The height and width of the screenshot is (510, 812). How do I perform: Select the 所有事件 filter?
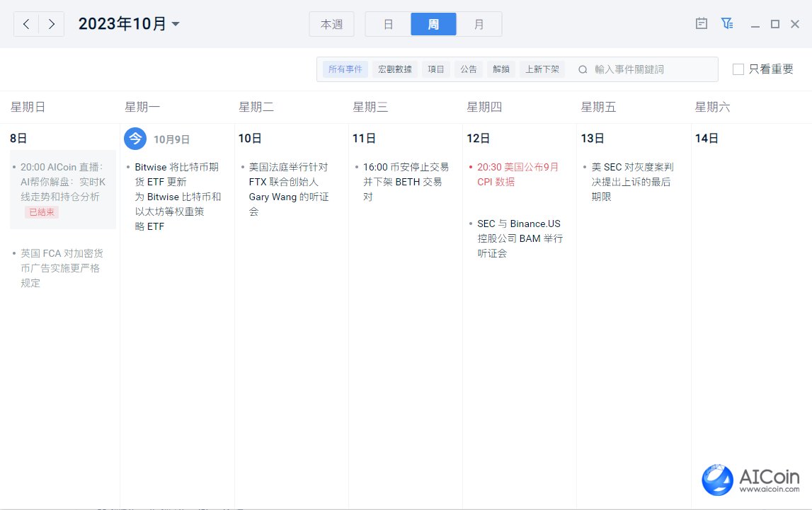[345, 69]
